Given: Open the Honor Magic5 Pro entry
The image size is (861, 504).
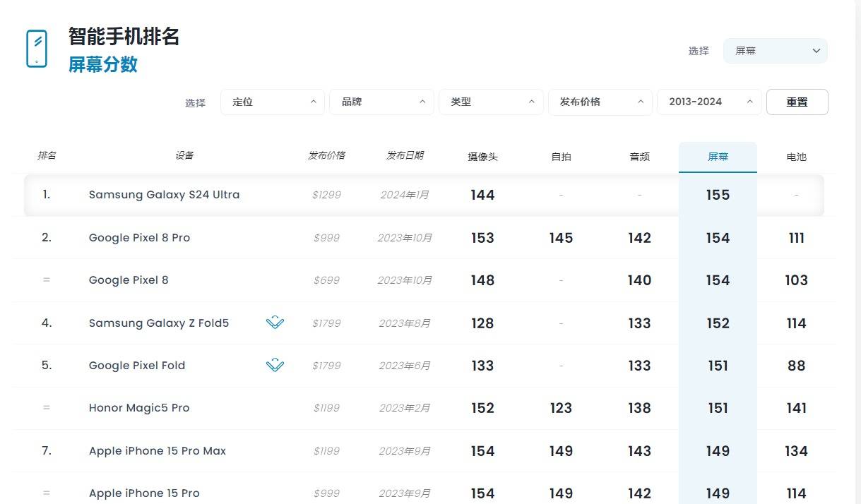Looking at the screenshot, I should click(x=139, y=408).
